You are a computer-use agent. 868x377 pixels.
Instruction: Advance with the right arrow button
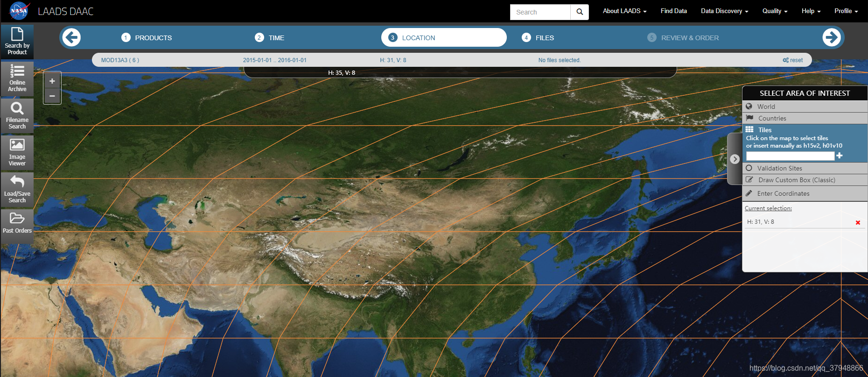[x=832, y=37]
